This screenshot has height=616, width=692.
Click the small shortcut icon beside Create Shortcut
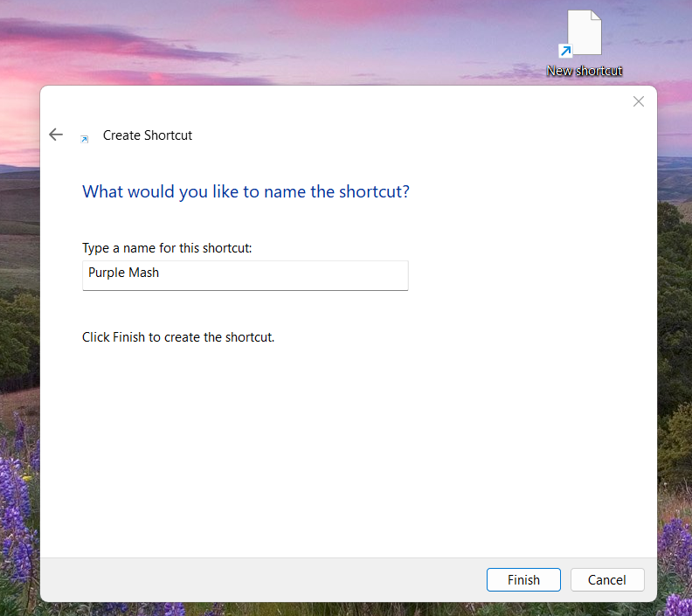pyautogui.click(x=85, y=139)
